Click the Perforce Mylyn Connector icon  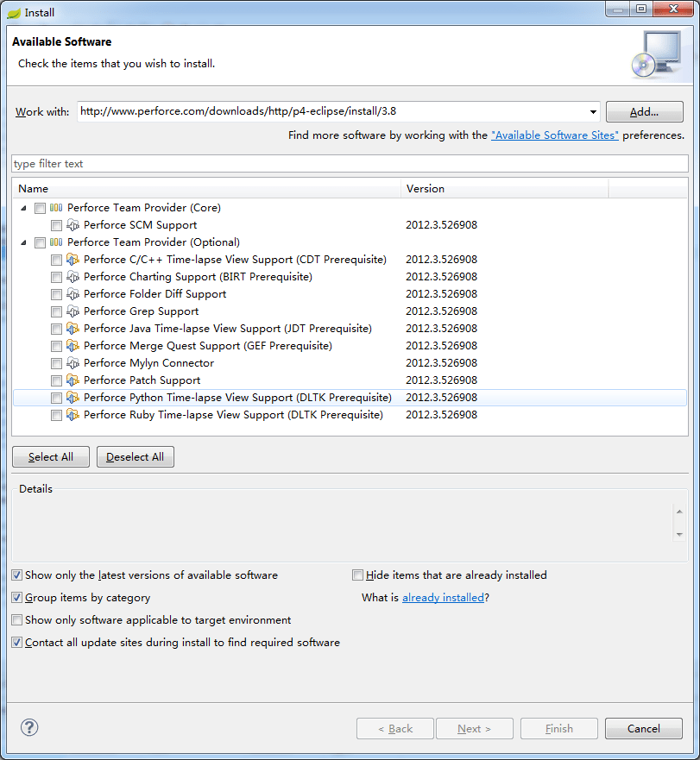coord(73,363)
